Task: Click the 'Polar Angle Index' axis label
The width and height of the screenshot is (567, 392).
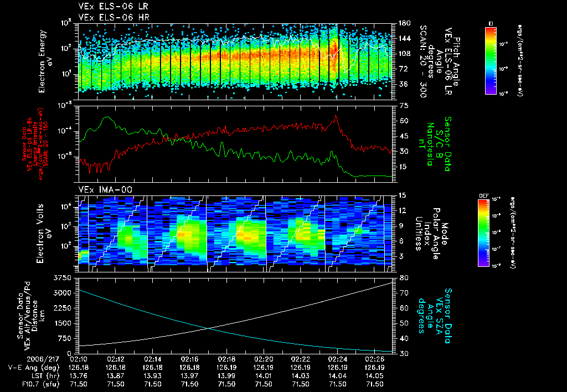Action: [431, 234]
